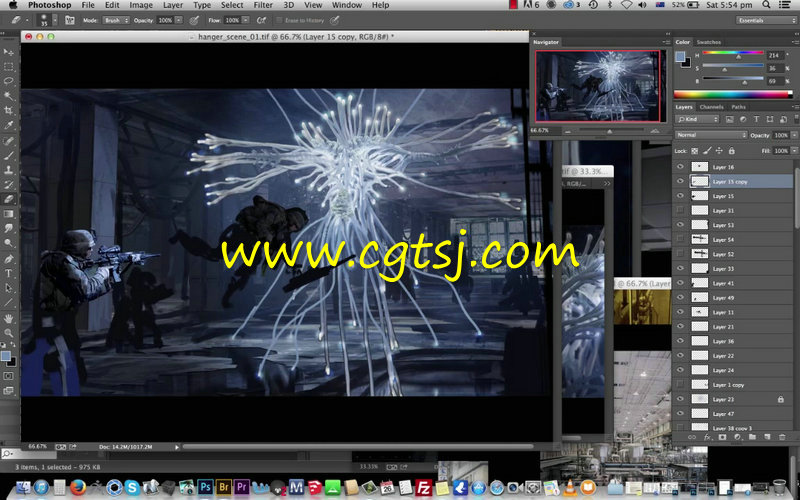Hide Layer 47 visibility eye
Image resolution: width=800 pixels, height=500 pixels.
(680, 414)
